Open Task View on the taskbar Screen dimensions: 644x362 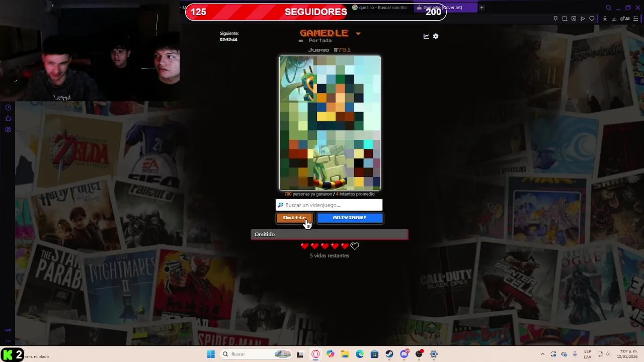pos(300,354)
